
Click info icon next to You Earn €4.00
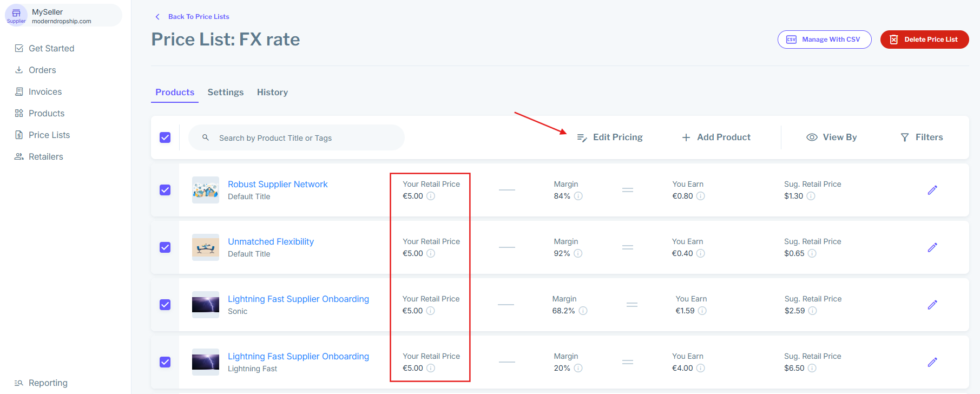[700, 368]
